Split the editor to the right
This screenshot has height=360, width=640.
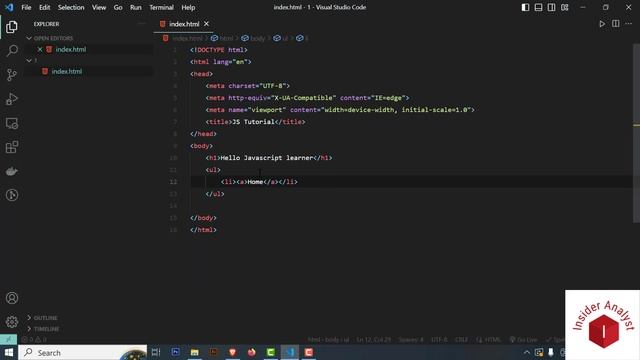616,24
